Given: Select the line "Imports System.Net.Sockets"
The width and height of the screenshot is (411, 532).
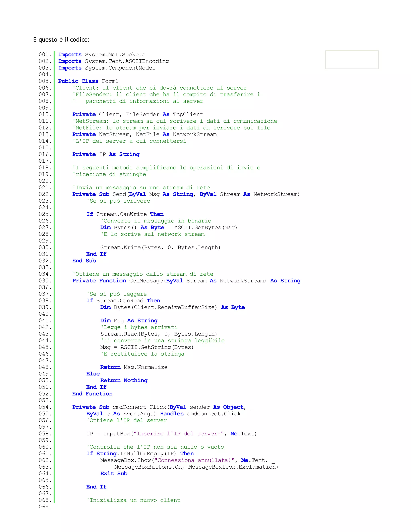Looking at the screenshot, I should click(102, 55).
